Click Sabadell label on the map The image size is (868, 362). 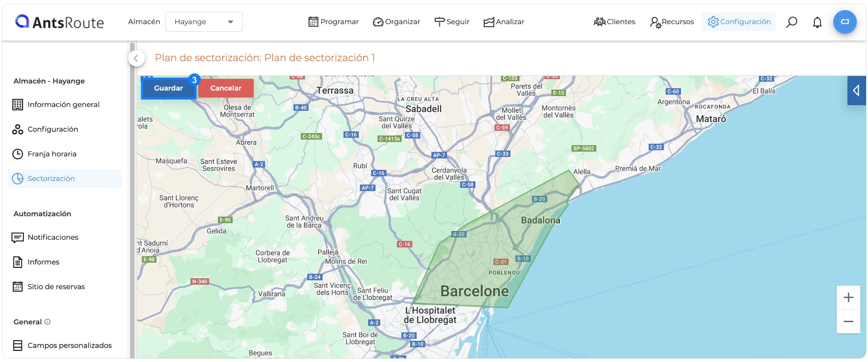pos(424,109)
